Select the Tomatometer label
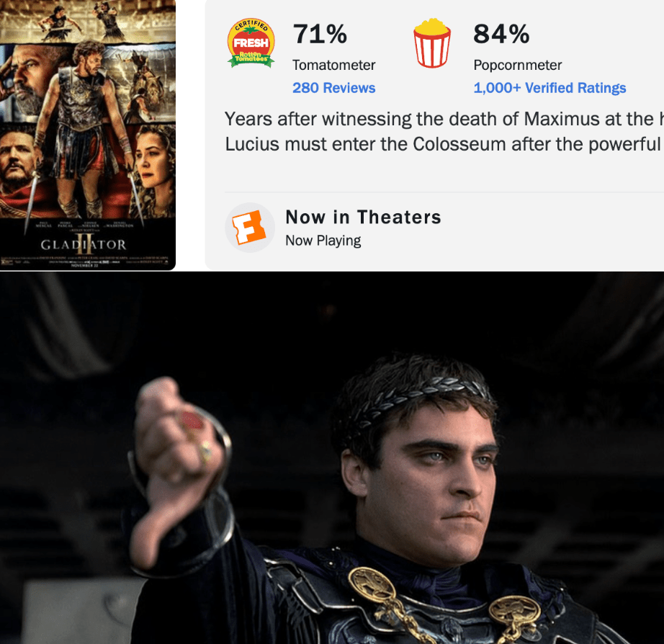Screen dimensions: 664x644 point(333,65)
